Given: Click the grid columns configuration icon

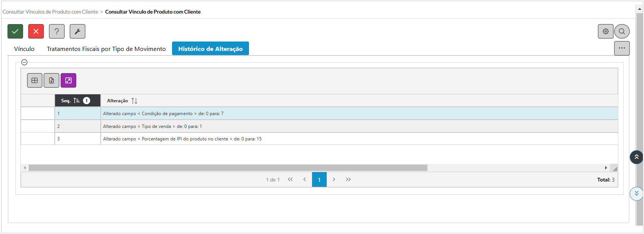Looking at the screenshot, I should click(35, 80).
